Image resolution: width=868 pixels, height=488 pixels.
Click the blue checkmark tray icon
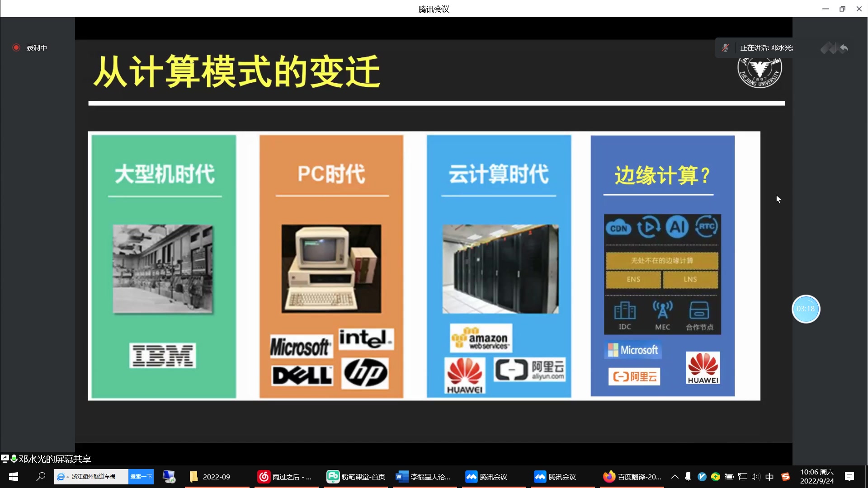(702, 477)
